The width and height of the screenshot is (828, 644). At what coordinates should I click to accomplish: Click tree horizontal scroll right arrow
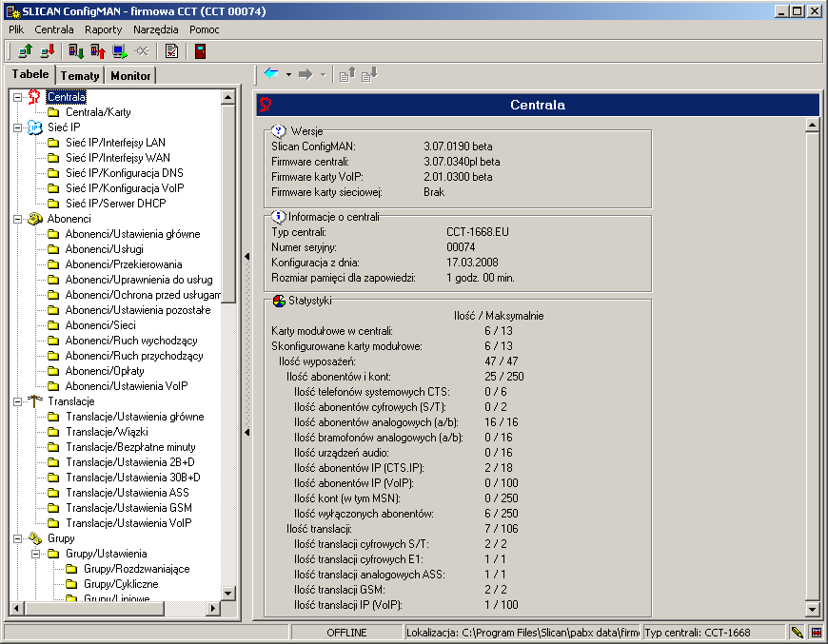(x=213, y=608)
